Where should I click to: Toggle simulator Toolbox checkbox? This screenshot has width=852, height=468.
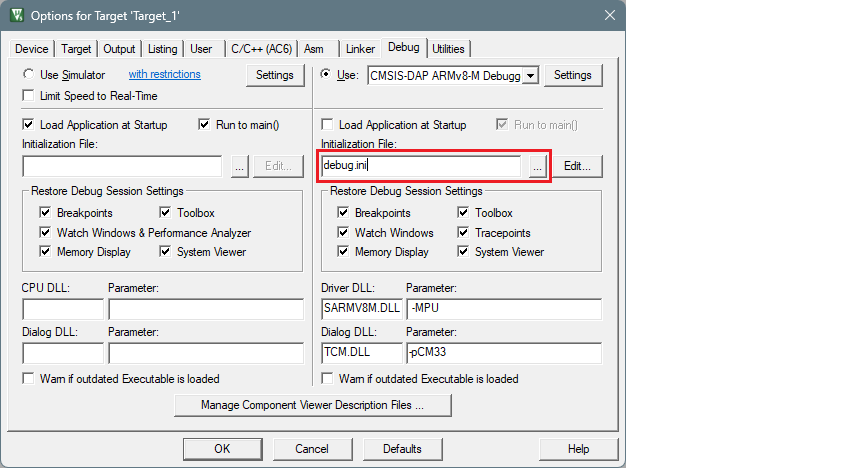point(165,213)
